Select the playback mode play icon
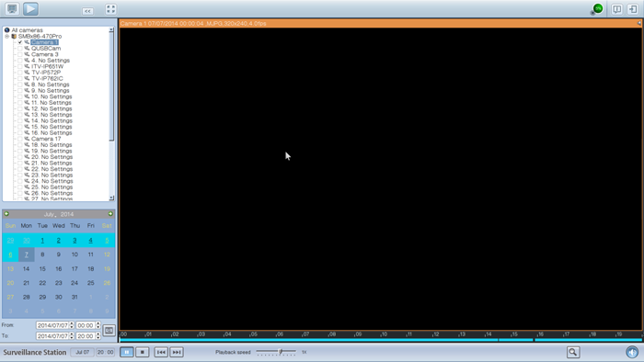 [x=30, y=8]
